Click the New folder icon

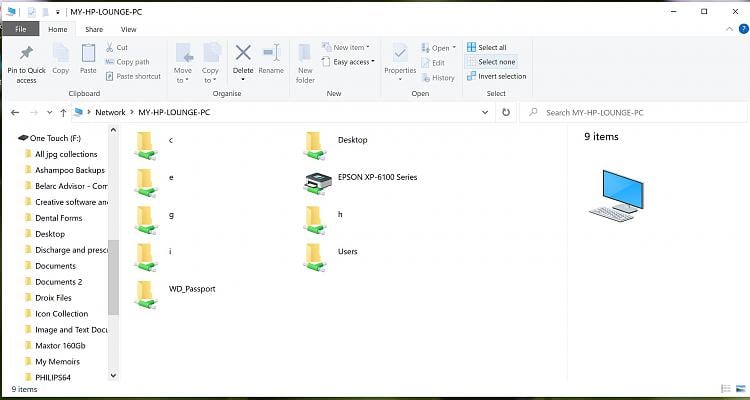coord(305,53)
